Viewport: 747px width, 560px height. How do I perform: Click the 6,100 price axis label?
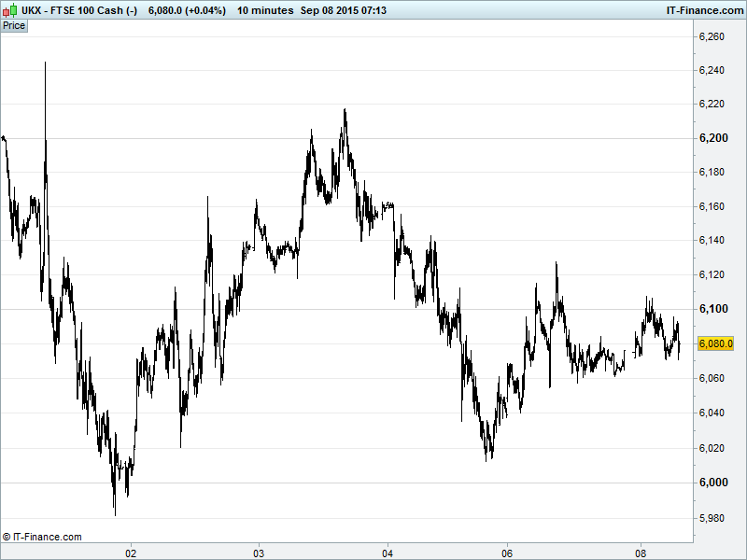(x=713, y=310)
